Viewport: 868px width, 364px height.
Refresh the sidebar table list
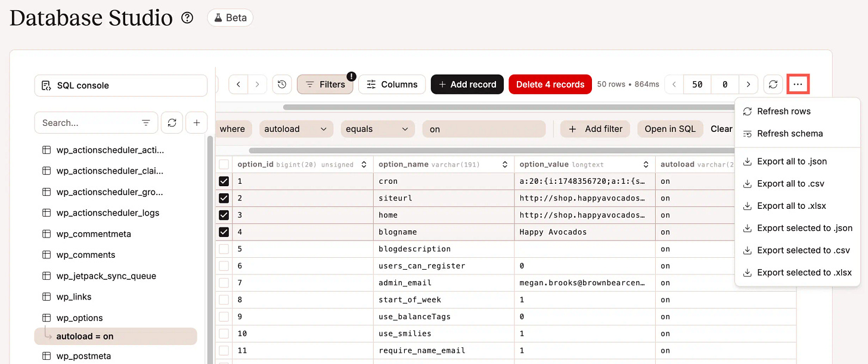172,122
